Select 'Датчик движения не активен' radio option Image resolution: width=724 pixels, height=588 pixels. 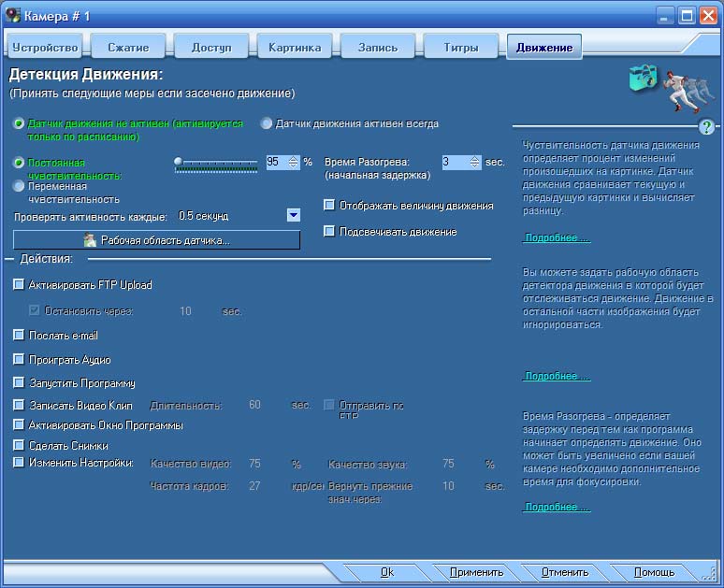tap(19, 123)
